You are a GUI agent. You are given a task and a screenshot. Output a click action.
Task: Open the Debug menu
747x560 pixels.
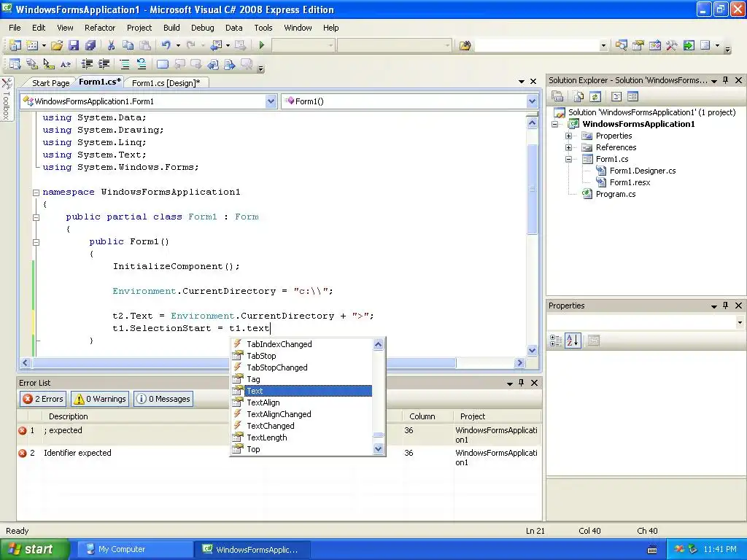click(203, 28)
